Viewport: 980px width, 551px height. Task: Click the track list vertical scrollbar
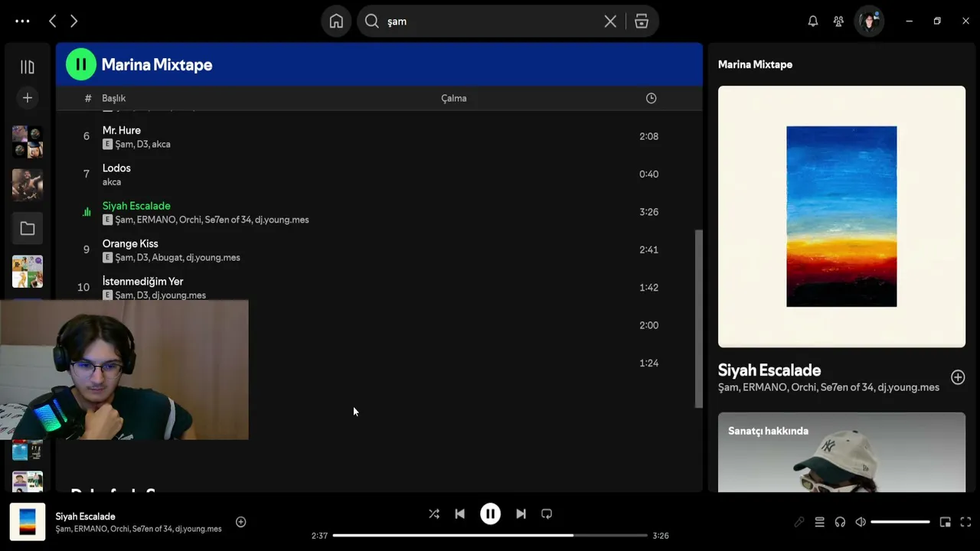coord(698,318)
